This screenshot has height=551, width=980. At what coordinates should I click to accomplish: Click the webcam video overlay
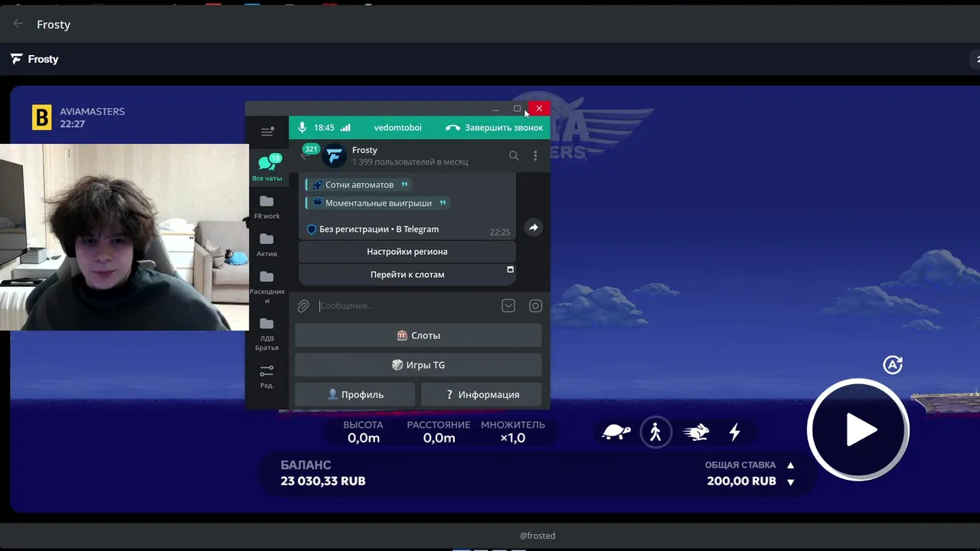124,237
